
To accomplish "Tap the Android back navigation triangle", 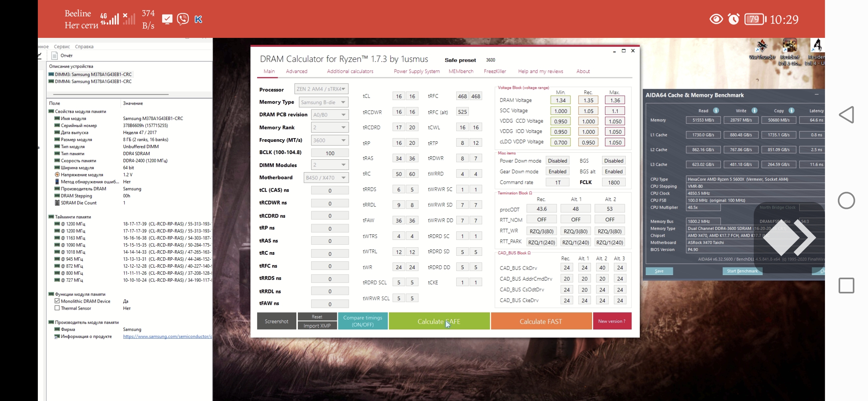I will (x=846, y=115).
